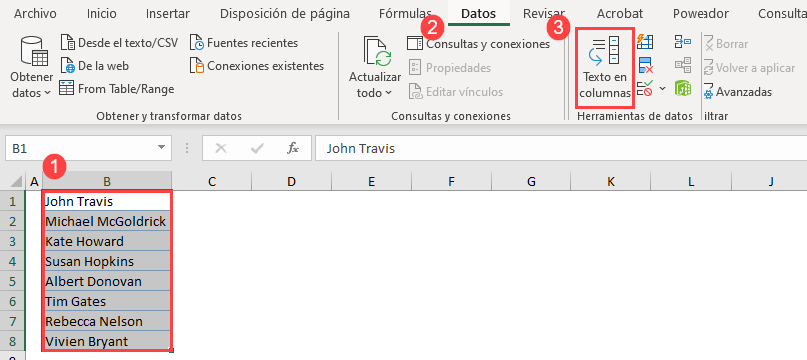Import Desde el texto/CSV
This screenshot has width=807, height=360.
click(x=119, y=43)
